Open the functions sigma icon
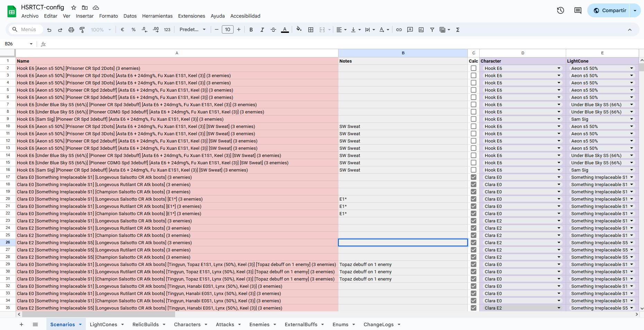The height and width of the screenshot is (330, 644). [458, 30]
